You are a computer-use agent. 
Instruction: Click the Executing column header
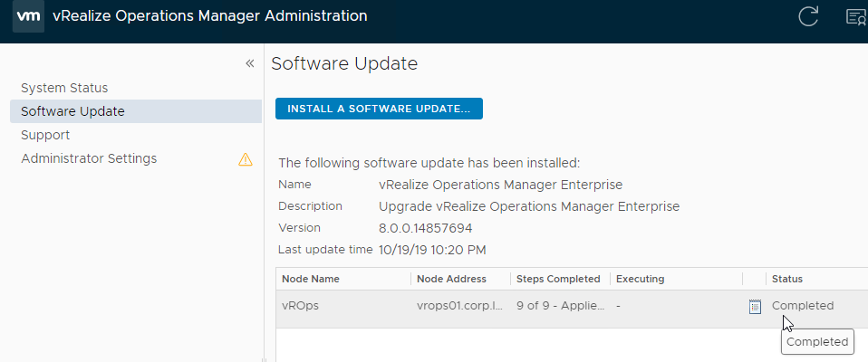tap(640, 279)
